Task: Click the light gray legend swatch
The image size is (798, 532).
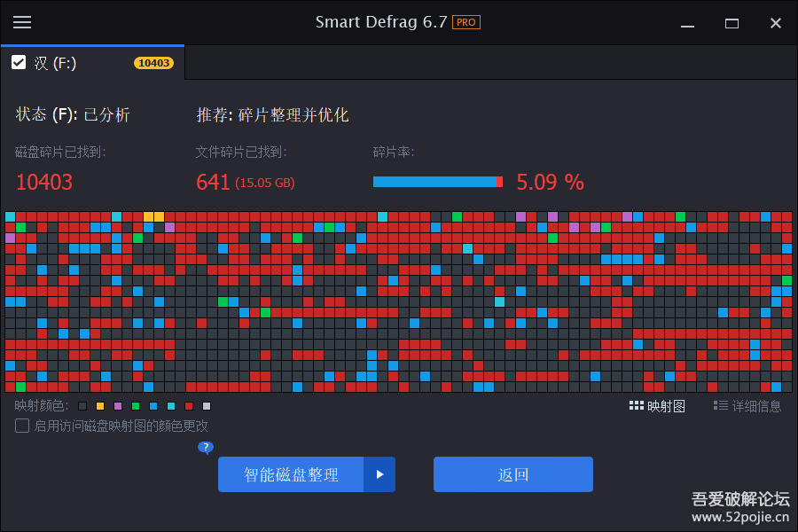Action: point(206,406)
